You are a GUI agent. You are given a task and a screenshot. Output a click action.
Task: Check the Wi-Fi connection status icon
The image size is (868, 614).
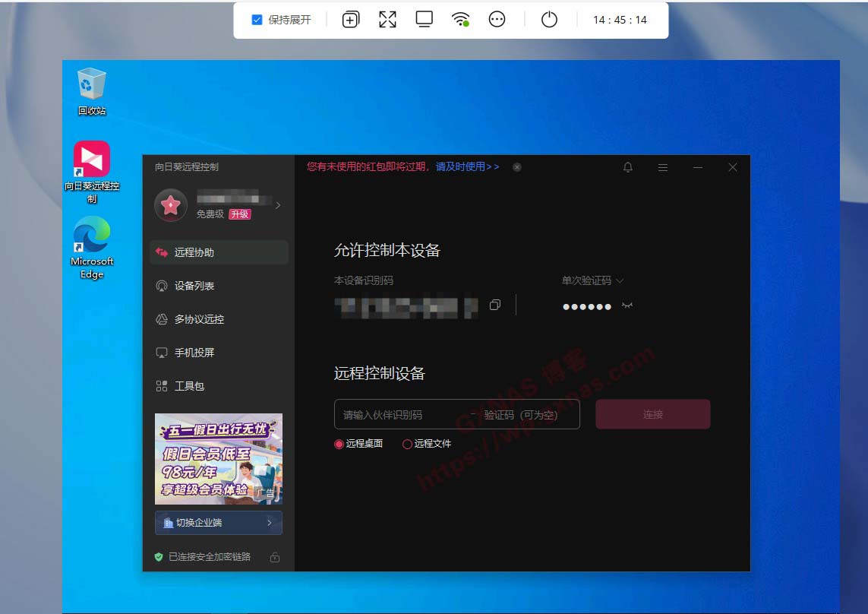click(x=460, y=20)
